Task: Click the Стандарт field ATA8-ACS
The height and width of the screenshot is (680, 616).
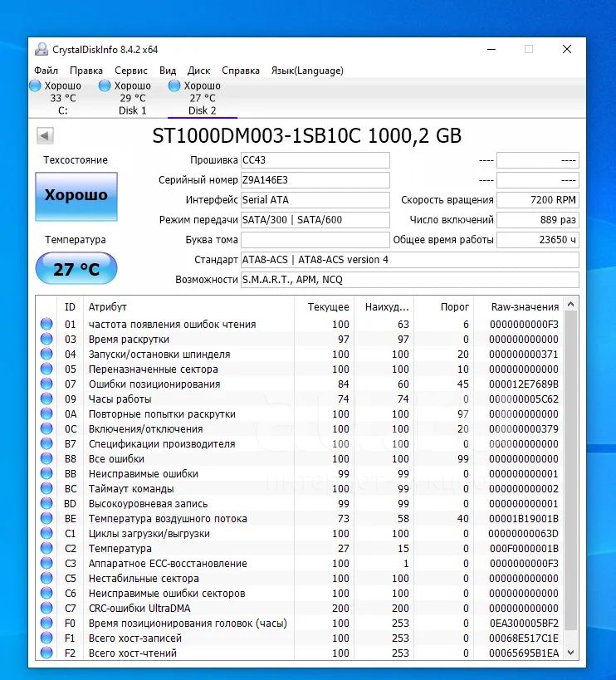Action: tap(409, 260)
